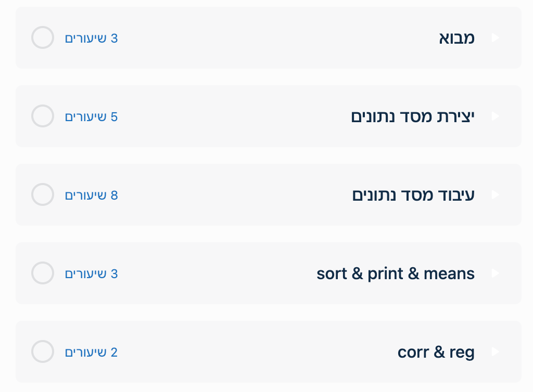The width and height of the screenshot is (533, 392).
Task: Expand the עיבוד מסד נתונים arrow
Action: coord(495,195)
